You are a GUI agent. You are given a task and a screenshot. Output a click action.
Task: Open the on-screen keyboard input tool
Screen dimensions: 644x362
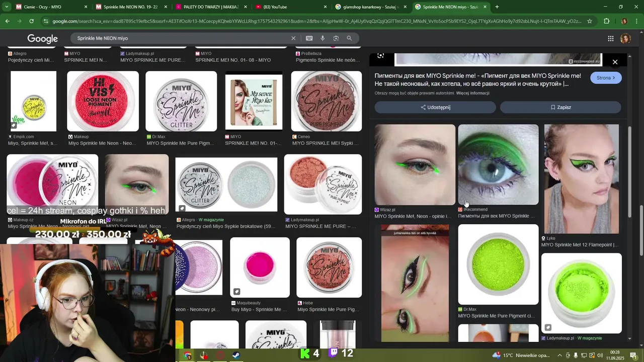309,38
